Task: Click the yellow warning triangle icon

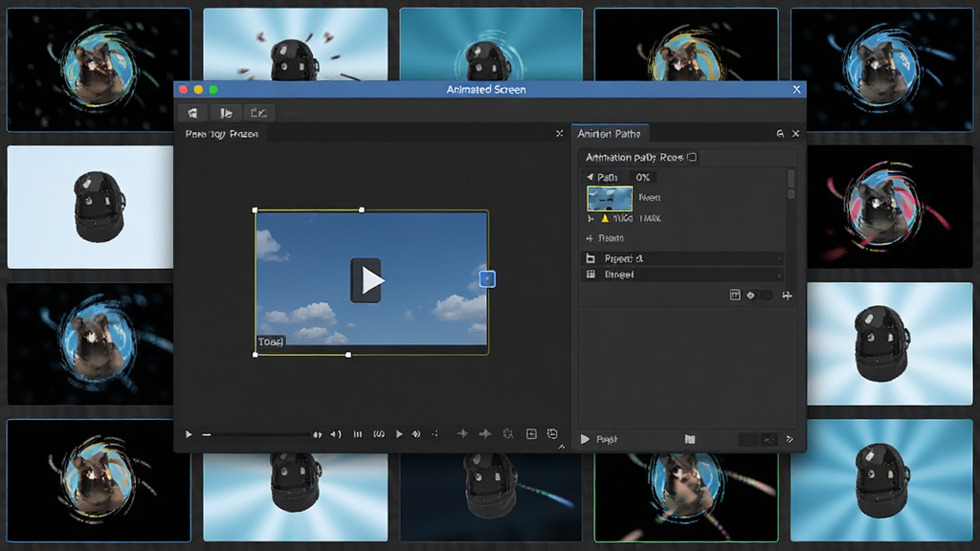Action: (x=605, y=219)
